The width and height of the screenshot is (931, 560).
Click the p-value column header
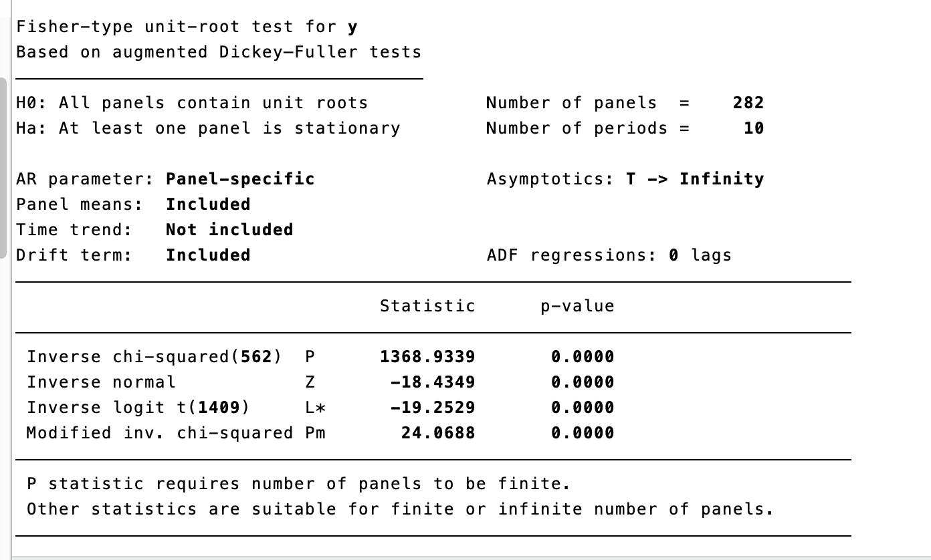[x=577, y=306]
